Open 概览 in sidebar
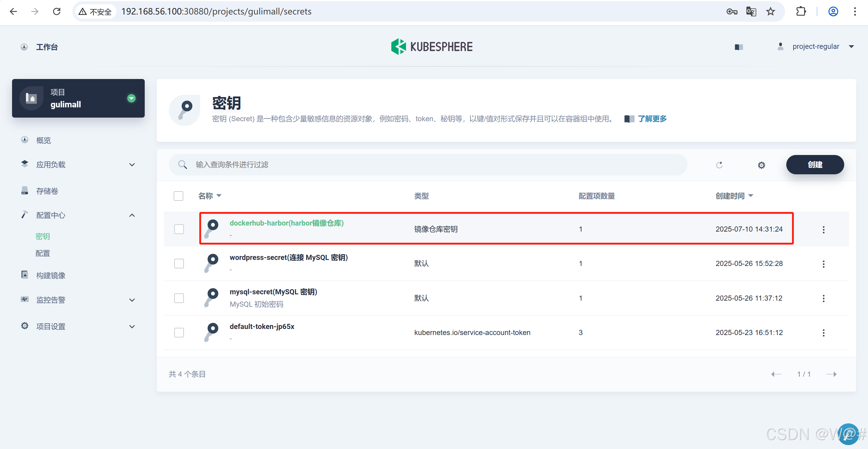Image resolution: width=868 pixels, height=449 pixels. click(43, 140)
